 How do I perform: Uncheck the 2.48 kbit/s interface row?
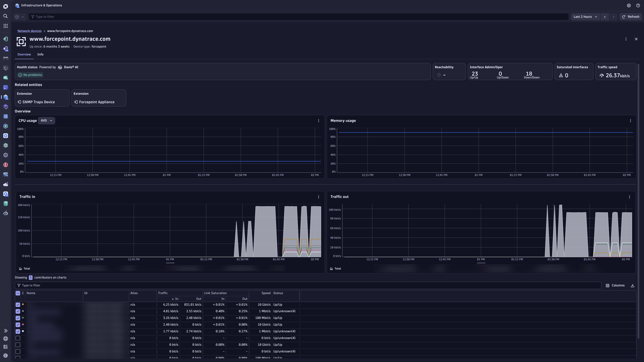[18, 325]
